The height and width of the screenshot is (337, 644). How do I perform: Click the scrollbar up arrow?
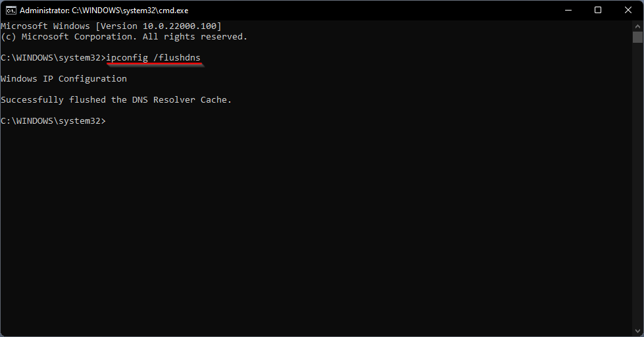click(637, 25)
